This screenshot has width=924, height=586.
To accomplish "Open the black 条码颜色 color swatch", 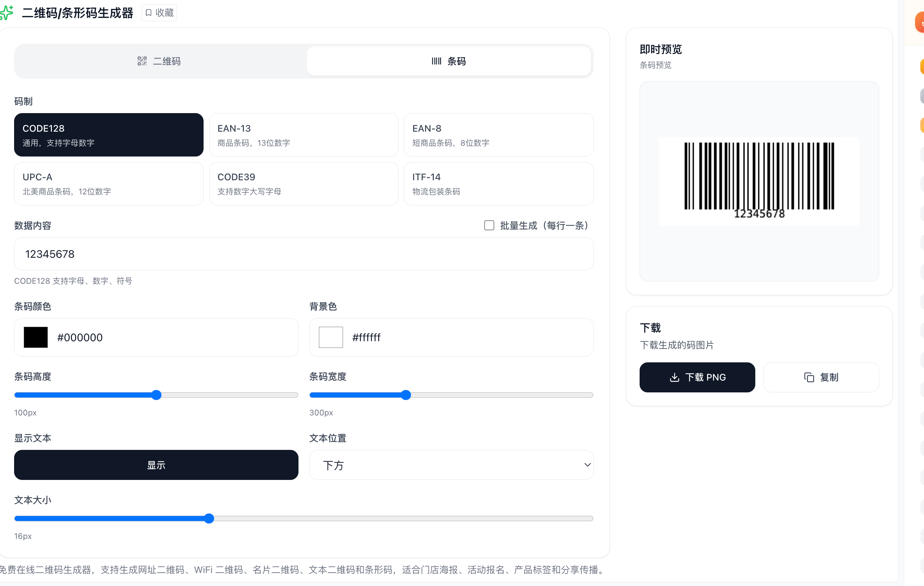I will (x=36, y=338).
